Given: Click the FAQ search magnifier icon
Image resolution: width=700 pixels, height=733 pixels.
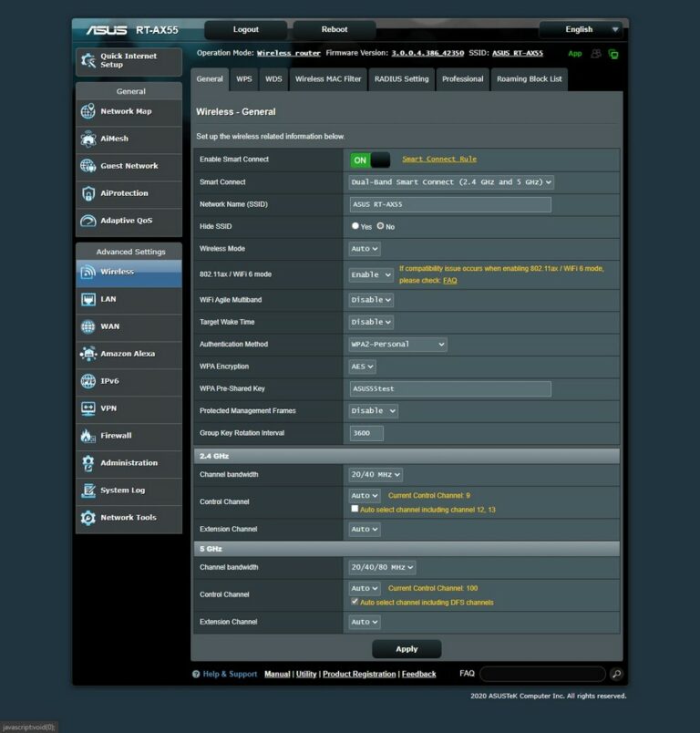Looking at the screenshot, I should point(616,674).
